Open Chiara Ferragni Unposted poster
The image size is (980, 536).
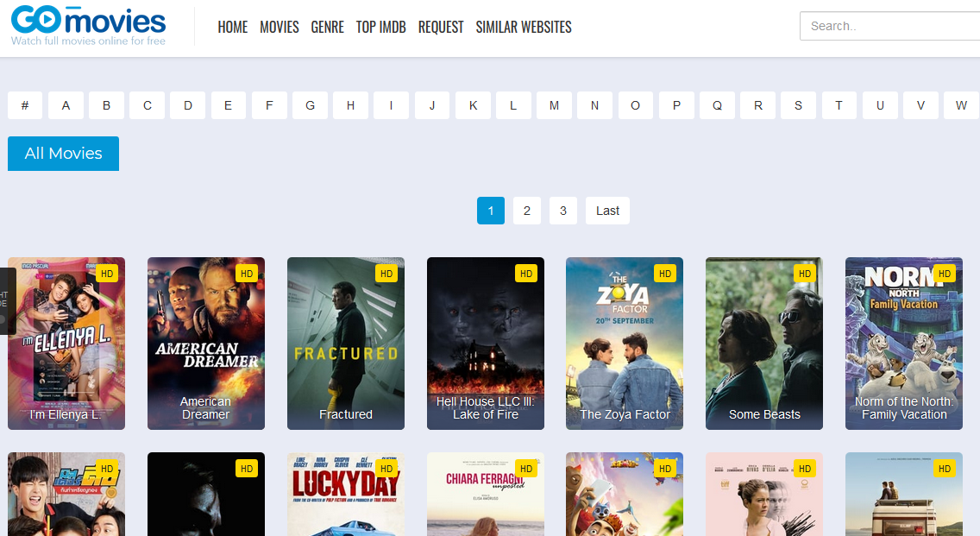pyautogui.click(x=486, y=494)
